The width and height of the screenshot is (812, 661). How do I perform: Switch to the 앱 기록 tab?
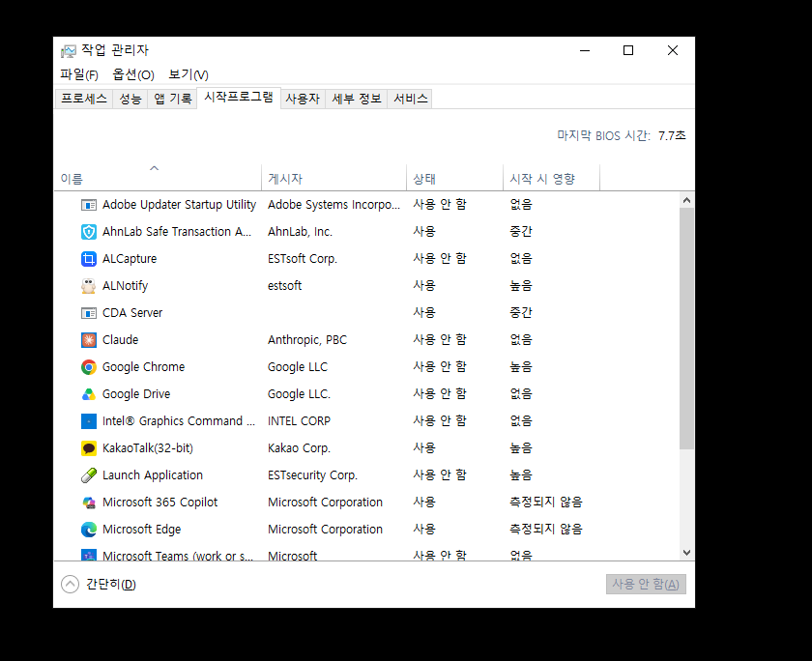[x=172, y=99]
